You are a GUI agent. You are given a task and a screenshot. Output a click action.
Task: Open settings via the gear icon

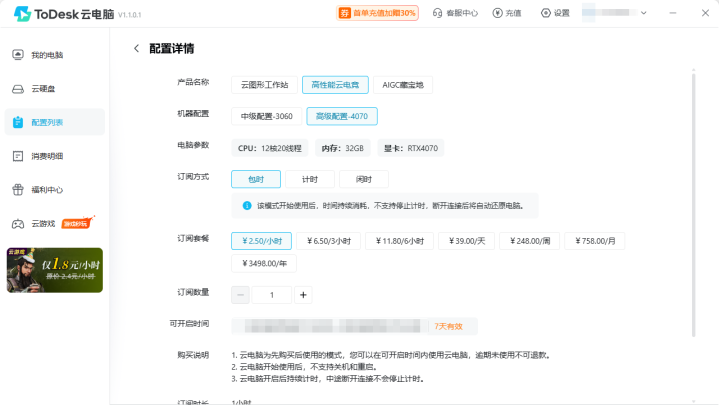tap(546, 13)
